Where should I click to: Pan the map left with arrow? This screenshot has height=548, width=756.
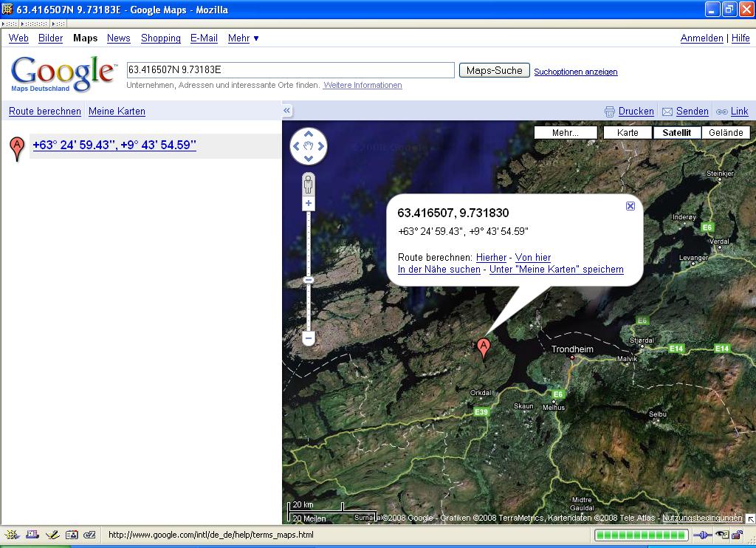click(x=296, y=146)
